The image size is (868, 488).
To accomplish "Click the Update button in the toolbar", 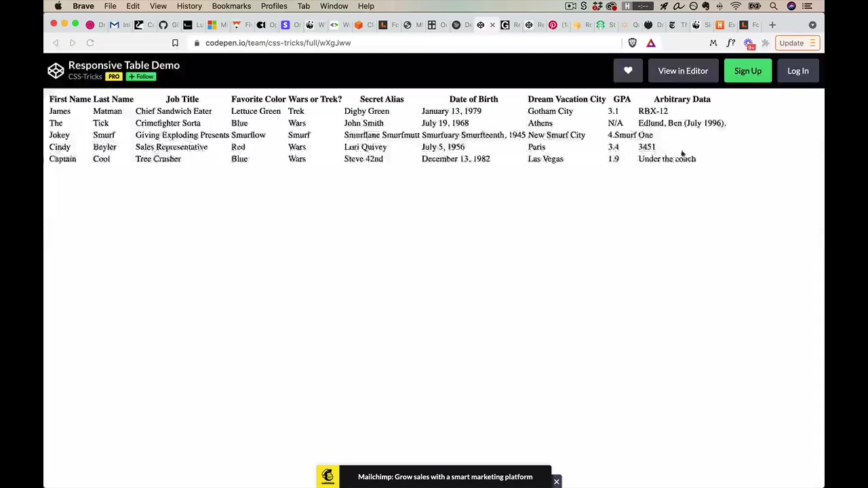I will click(x=798, y=43).
